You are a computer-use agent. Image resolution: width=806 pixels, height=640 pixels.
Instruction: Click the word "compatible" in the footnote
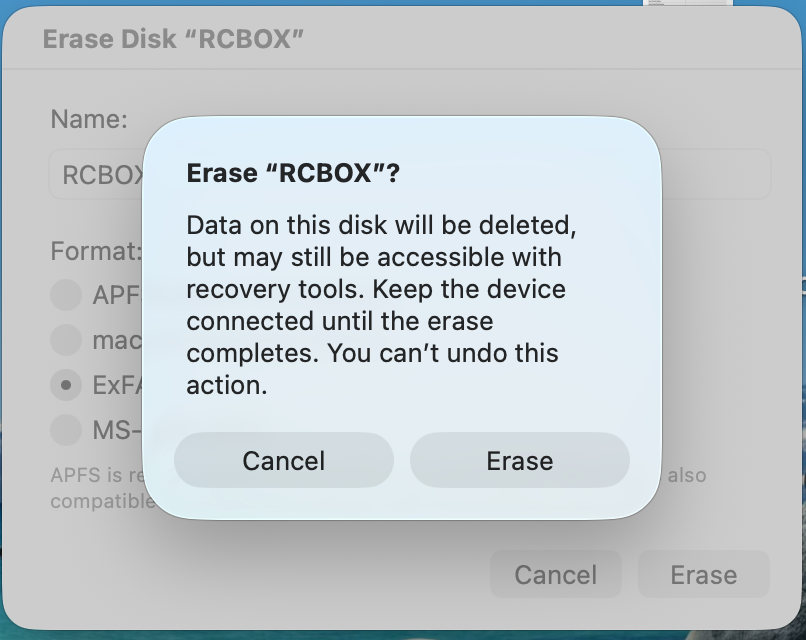tap(101, 500)
